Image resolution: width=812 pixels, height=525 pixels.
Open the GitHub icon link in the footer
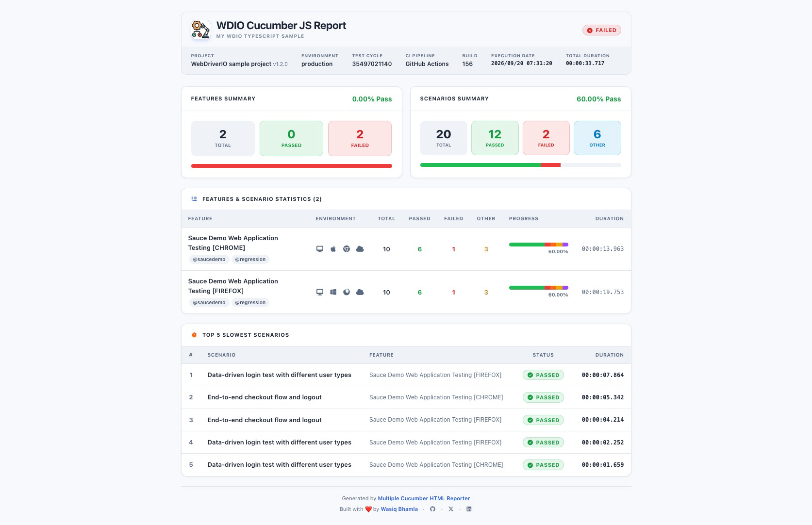coord(433,509)
